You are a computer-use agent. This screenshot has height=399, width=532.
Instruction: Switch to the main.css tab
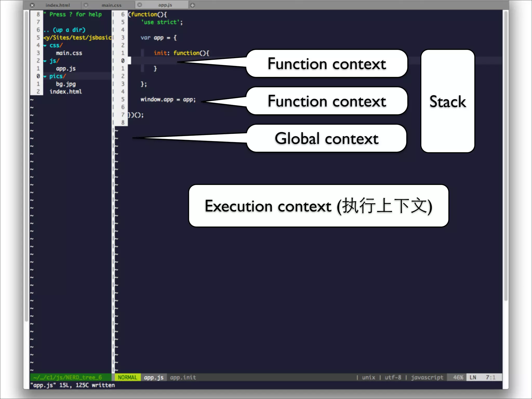point(111,5)
